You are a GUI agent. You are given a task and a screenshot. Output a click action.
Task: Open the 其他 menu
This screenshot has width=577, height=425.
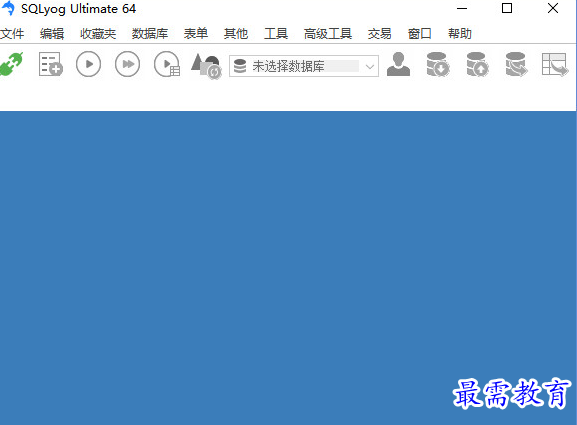point(236,34)
